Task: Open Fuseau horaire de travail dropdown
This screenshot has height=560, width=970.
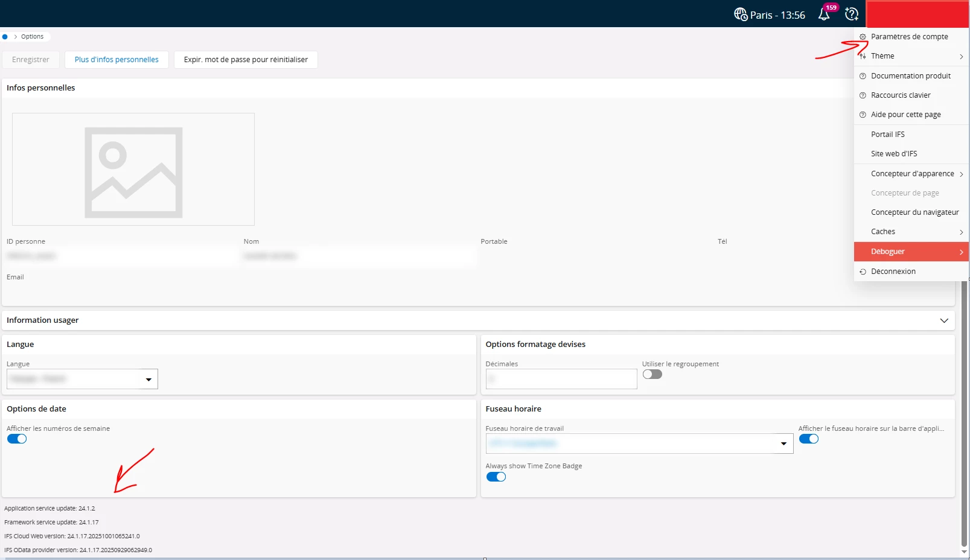Action: [x=783, y=444]
